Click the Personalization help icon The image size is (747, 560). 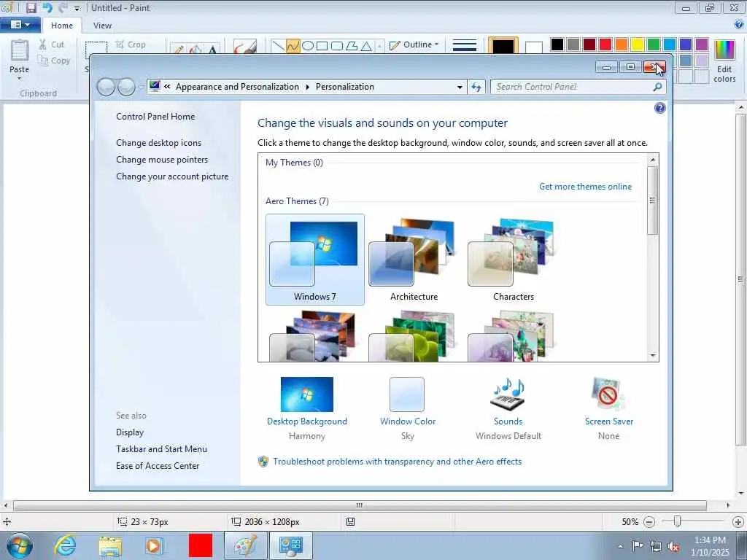659,108
